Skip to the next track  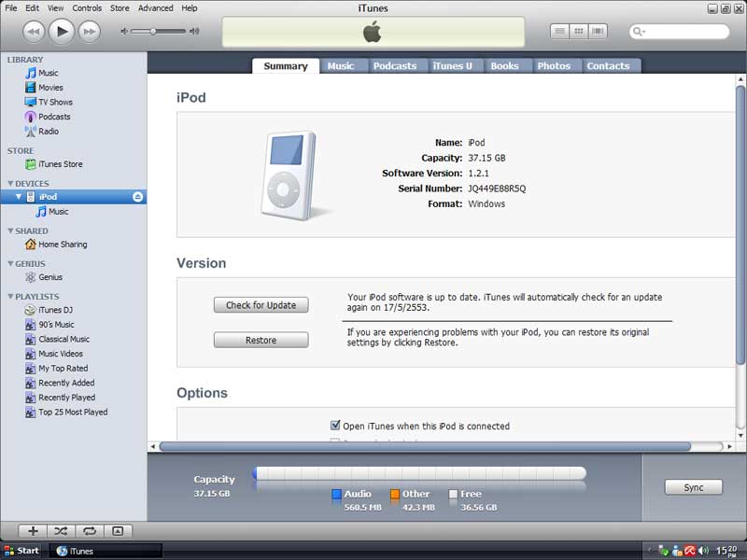(x=89, y=32)
